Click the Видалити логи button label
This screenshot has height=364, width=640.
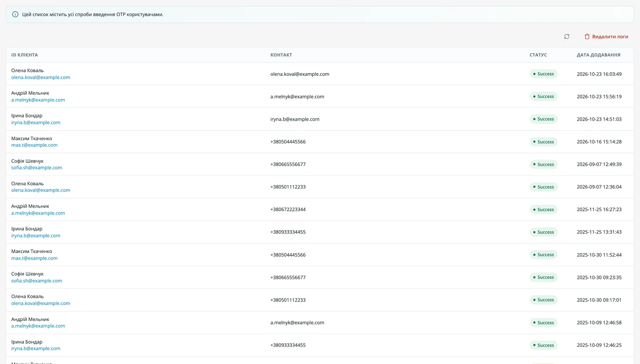pyautogui.click(x=610, y=36)
